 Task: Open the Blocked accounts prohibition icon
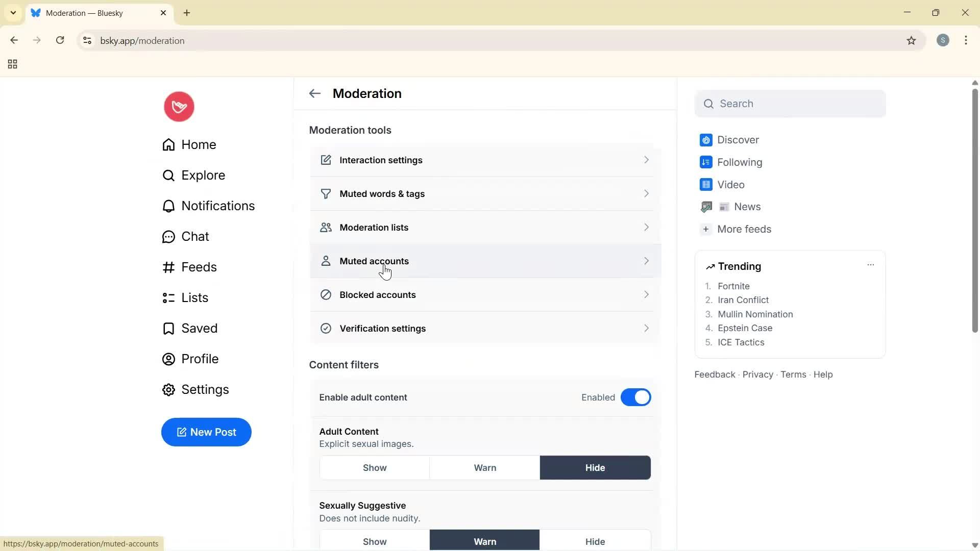pyautogui.click(x=326, y=294)
